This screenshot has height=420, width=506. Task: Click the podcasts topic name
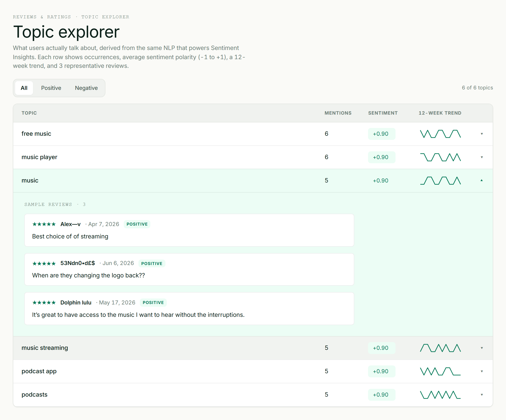(34, 395)
